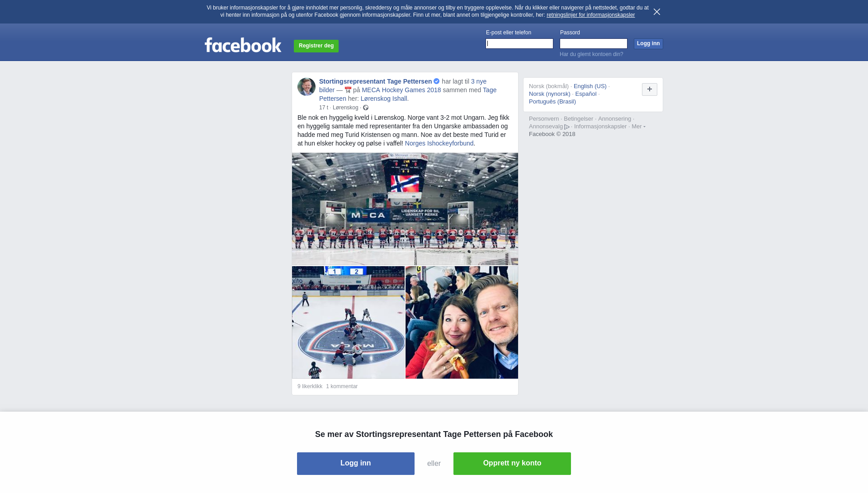Image resolution: width=868 pixels, height=493 pixels.
Task: Switch language to English (US)
Action: click(x=590, y=86)
